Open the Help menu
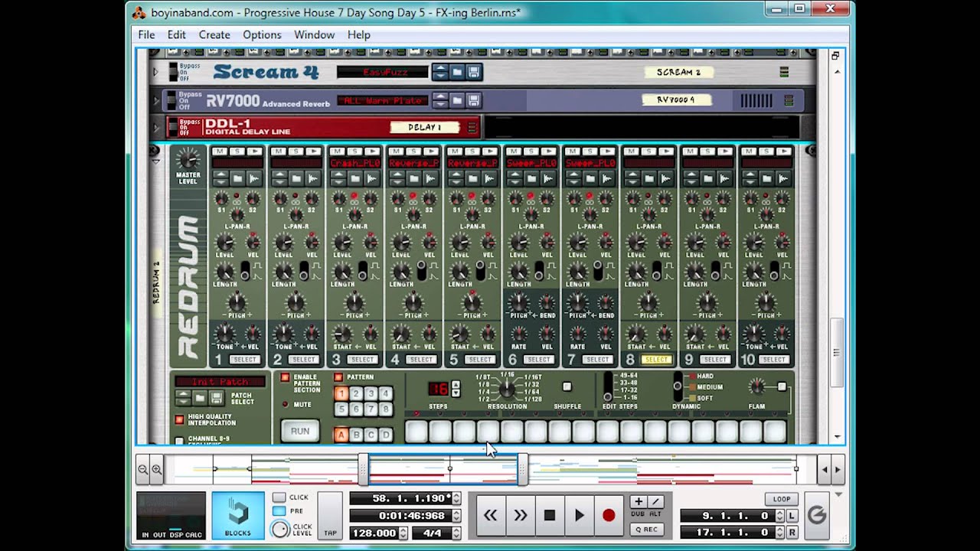 (359, 34)
